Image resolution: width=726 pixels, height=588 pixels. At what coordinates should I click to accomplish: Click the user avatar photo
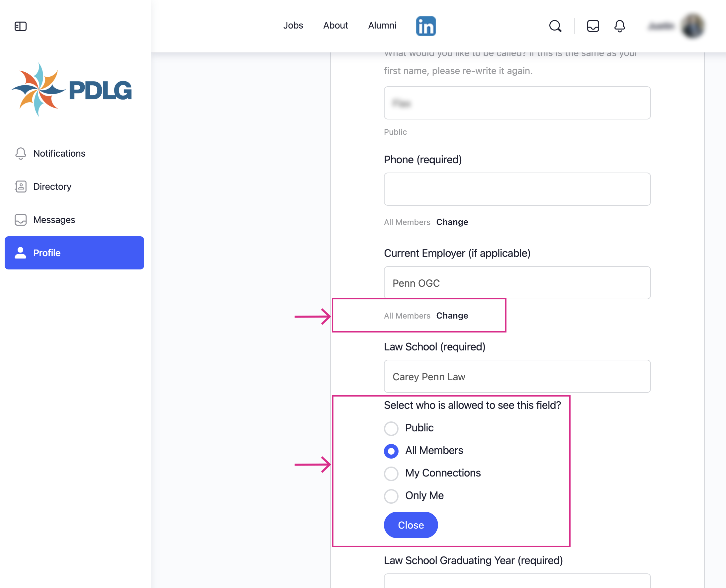(x=693, y=26)
